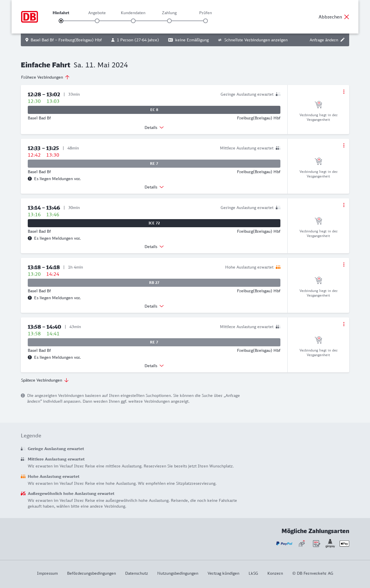Viewport: 370px width, 588px height.
Task: Open three-dot menu for EC 8 connection
Action: coord(344,92)
